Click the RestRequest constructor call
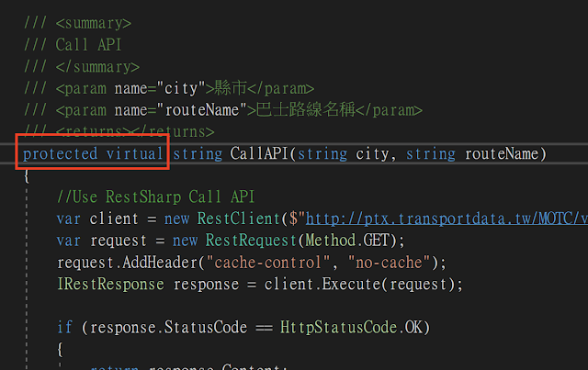This screenshot has width=588, height=370. coord(251,241)
